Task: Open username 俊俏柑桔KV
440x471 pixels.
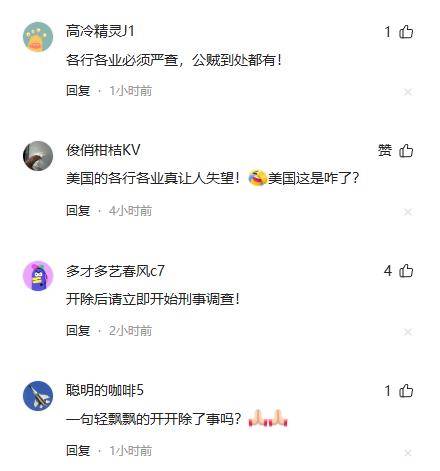Action: 103,150
